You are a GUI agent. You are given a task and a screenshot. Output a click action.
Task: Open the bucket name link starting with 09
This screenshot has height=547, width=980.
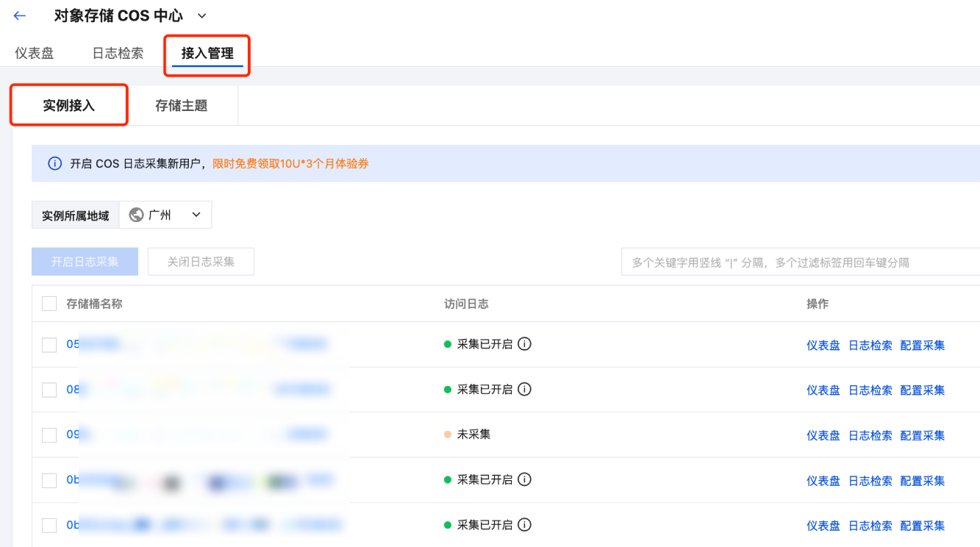197,435
